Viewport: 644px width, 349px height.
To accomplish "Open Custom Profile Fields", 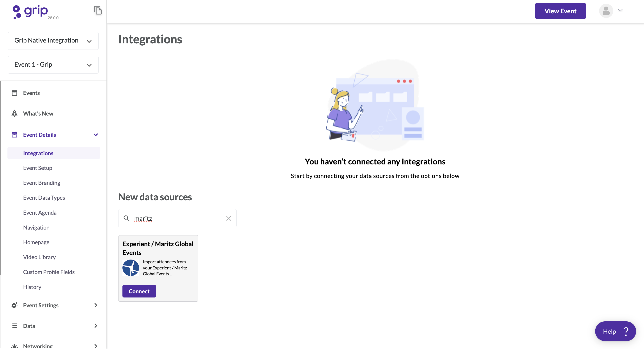I will (49, 272).
